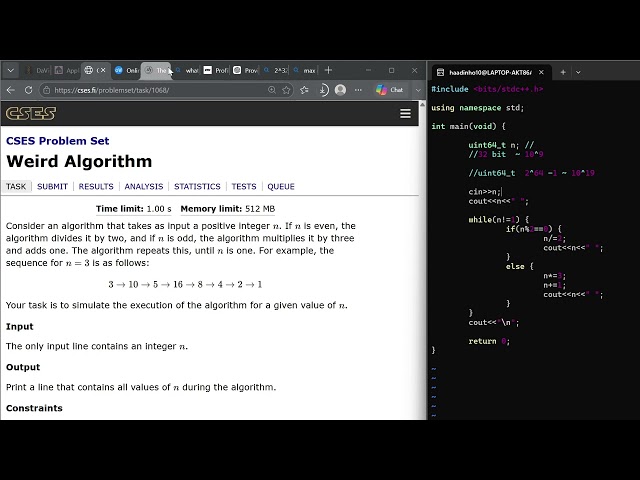Add a new terminal tab
This screenshot has height=480, width=640.
pyautogui.click(x=563, y=73)
